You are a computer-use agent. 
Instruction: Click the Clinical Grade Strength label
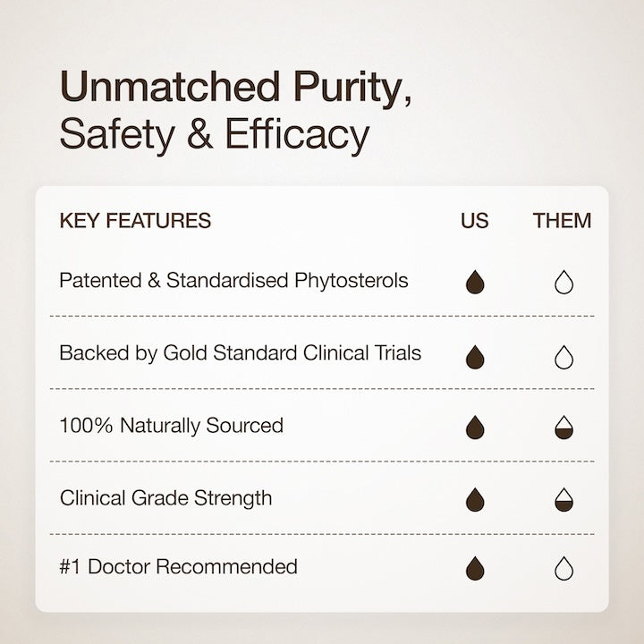(x=165, y=497)
